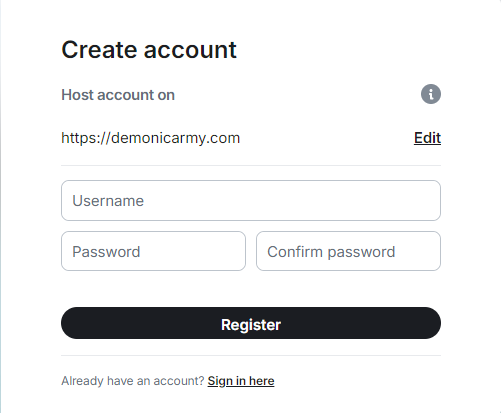Click the Confirm password placeholder text

[331, 252]
